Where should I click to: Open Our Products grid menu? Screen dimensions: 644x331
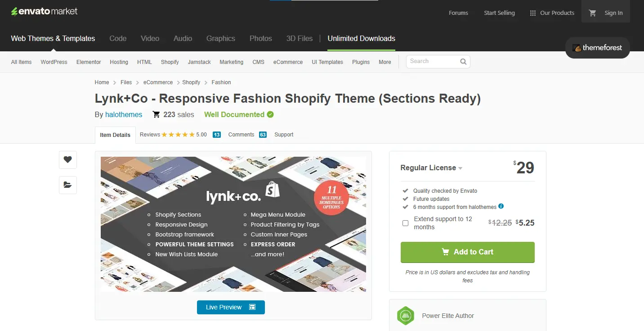(x=552, y=13)
